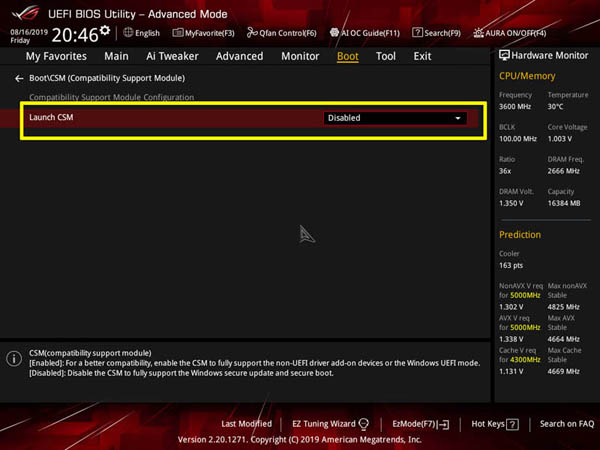Click the 4300MHz cache frequency label

(525, 360)
